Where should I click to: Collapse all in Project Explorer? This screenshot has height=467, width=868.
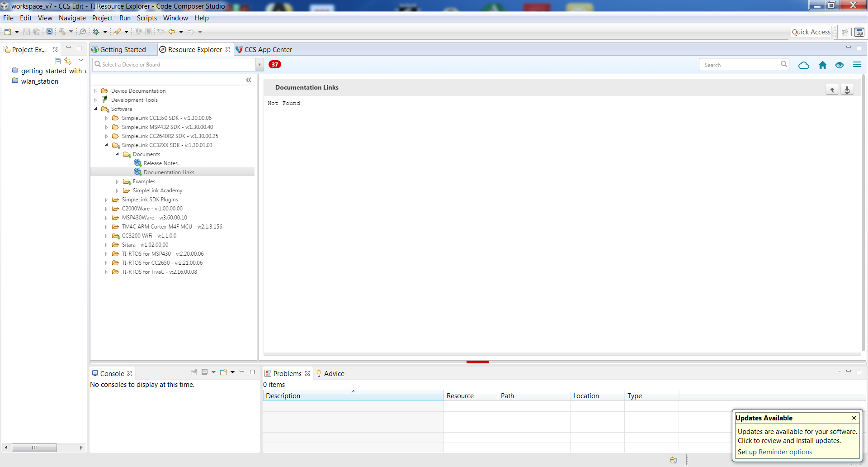pos(57,61)
